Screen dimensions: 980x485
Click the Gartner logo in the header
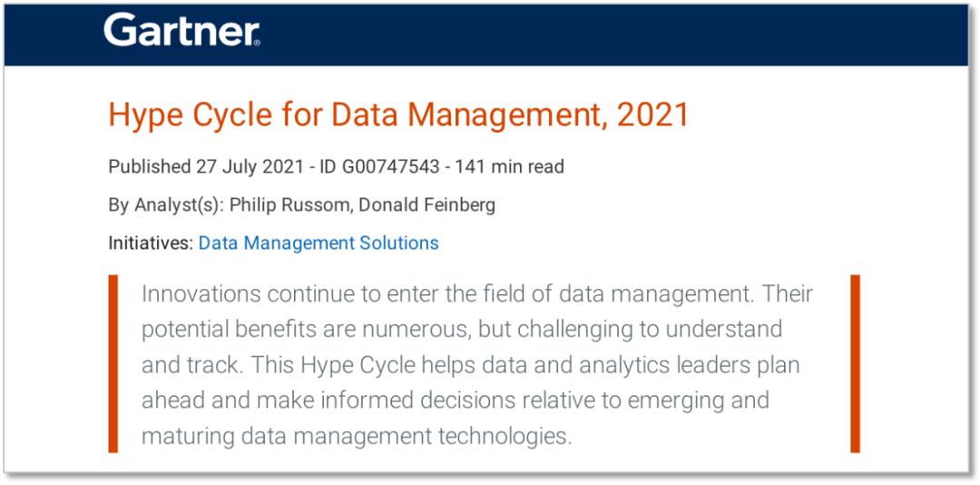coord(181,32)
